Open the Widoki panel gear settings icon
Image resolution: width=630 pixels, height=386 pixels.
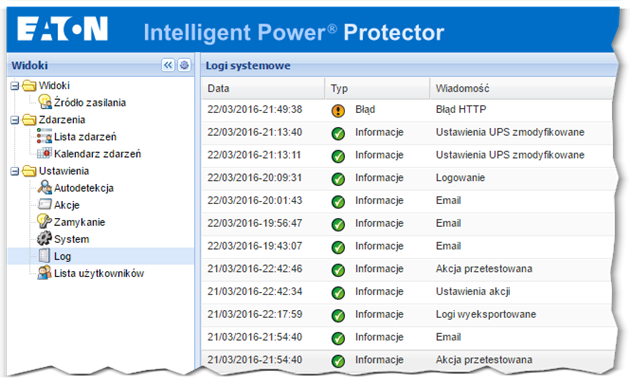184,65
